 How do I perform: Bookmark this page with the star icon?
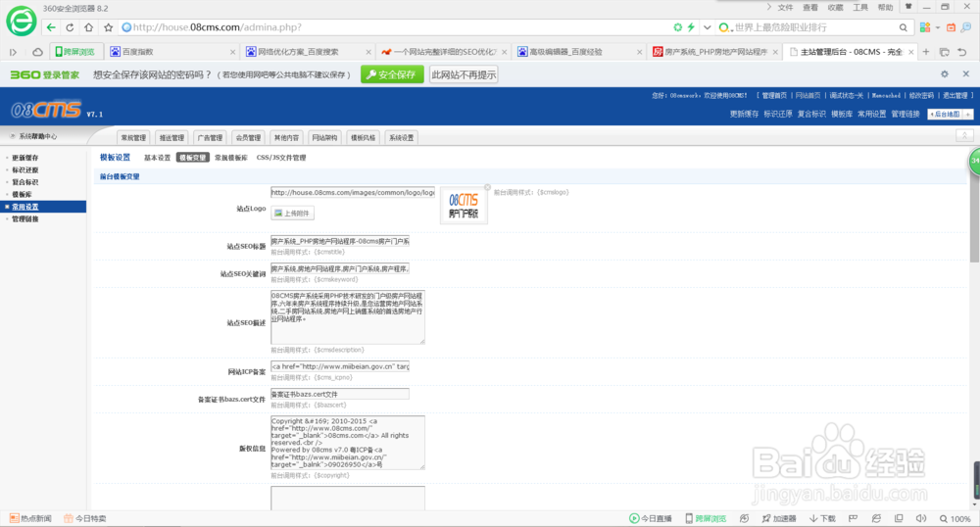pos(108,27)
